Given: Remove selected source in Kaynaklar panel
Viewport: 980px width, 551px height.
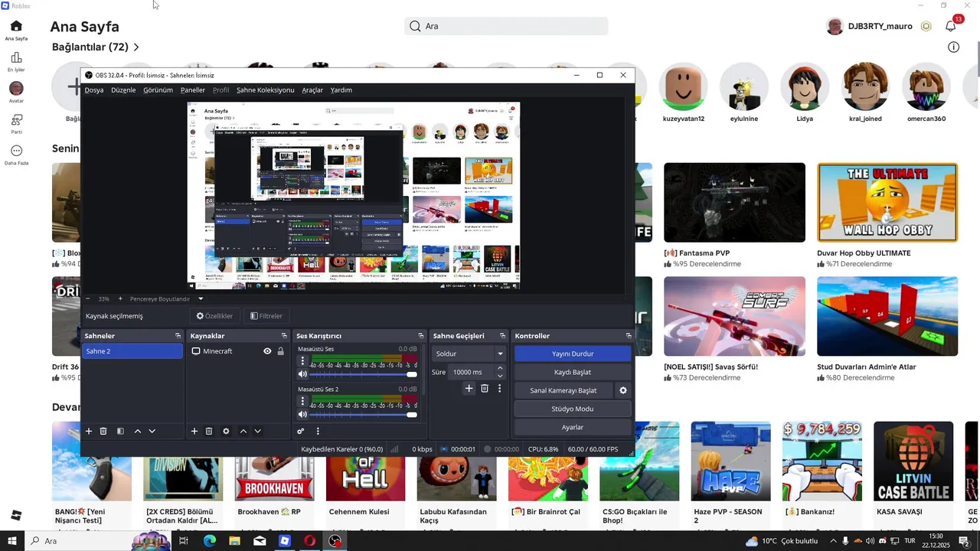Looking at the screenshot, I should pyautogui.click(x=209, y=431).
